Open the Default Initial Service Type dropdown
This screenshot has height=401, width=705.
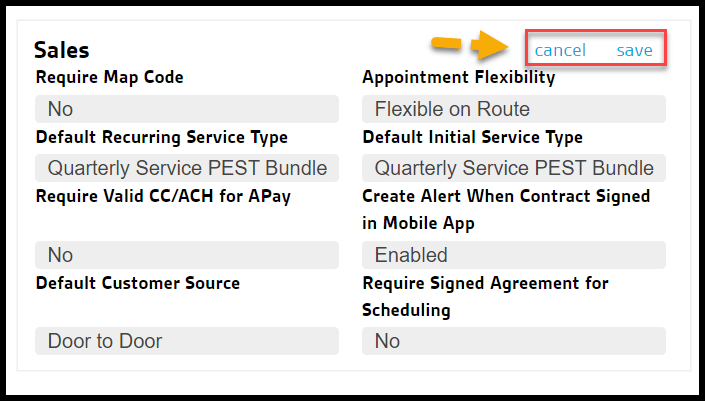click(x=514, y=168)
